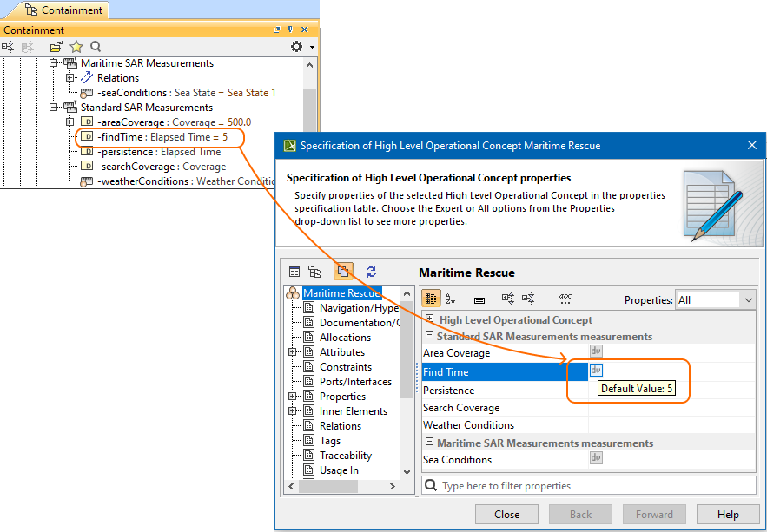Click the dv icon for Sea Conditions
The width and height of the screenshot is (767, 532).
[596, 457]
